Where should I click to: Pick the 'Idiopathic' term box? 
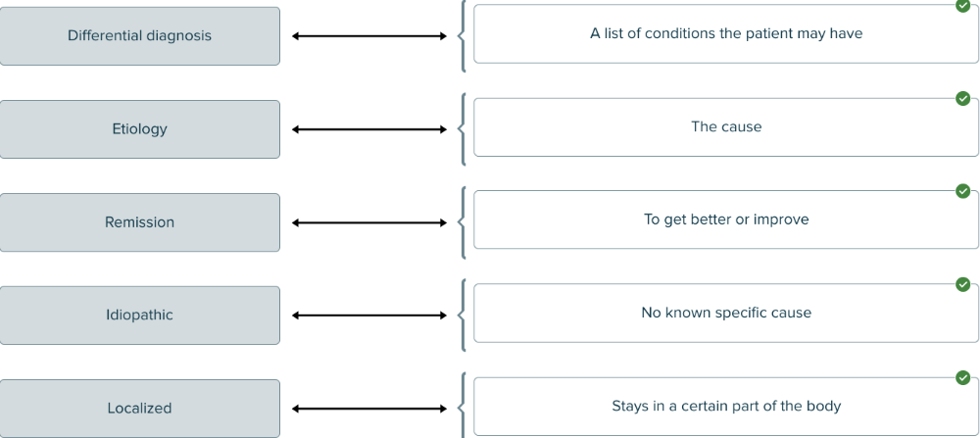[x=139, y=316]
